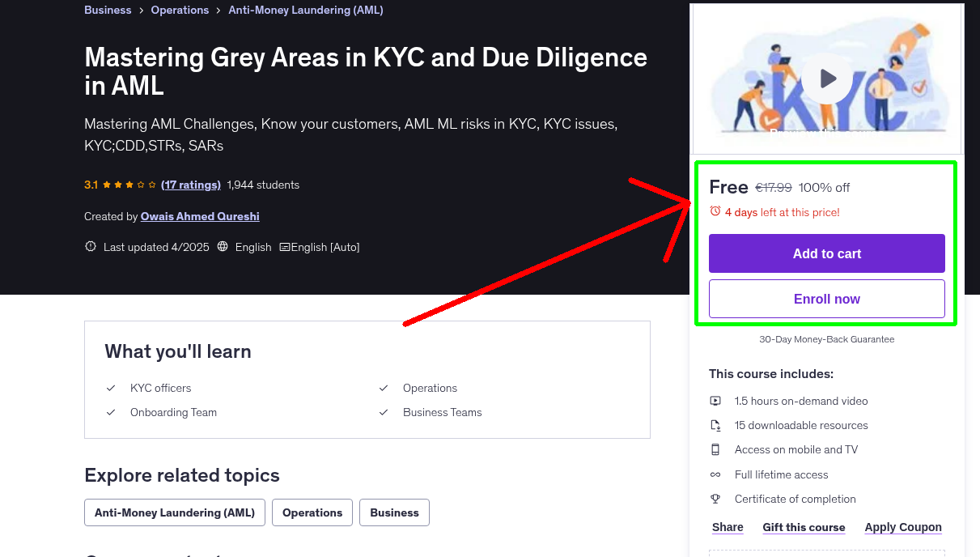Screen dimensions: 980x557
Task: Open the 'Business' breadcrumb link
Action: point(108,10)
